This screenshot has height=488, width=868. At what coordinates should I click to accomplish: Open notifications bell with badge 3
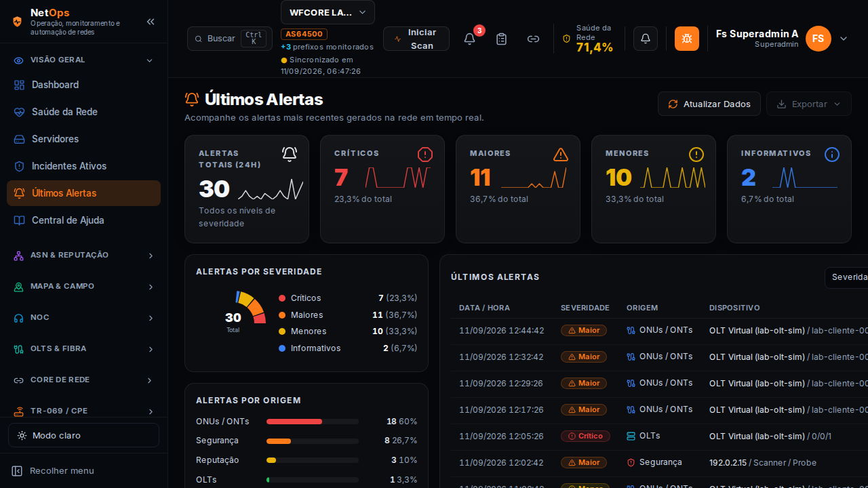pyautogui.click(x=469, y=39)
